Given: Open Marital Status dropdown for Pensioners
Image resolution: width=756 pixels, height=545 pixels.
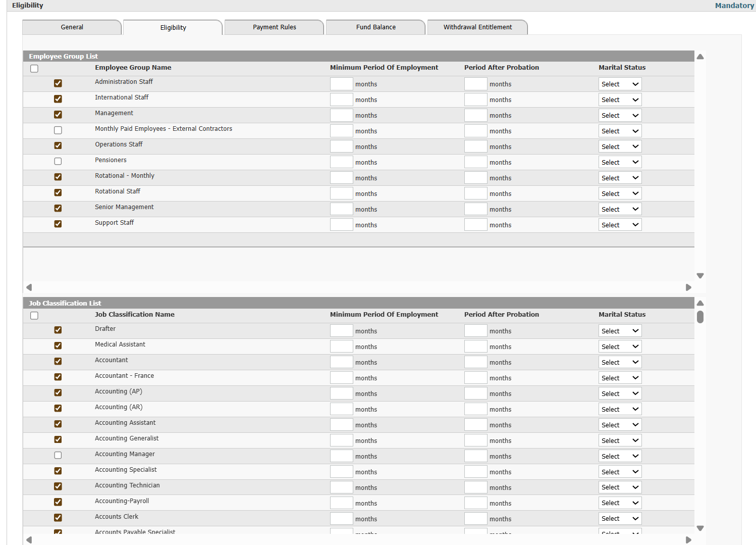Looking at the screenshot, I should (620, 163).
